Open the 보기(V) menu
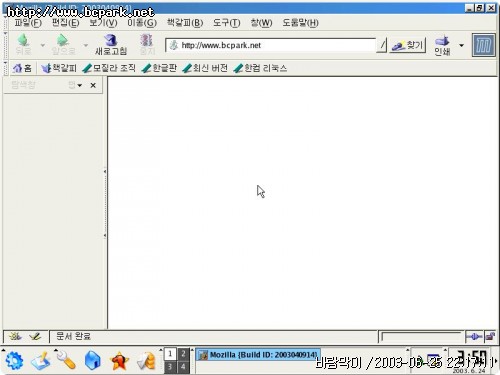This screenshot has width=500, height=375. (103, 23)
